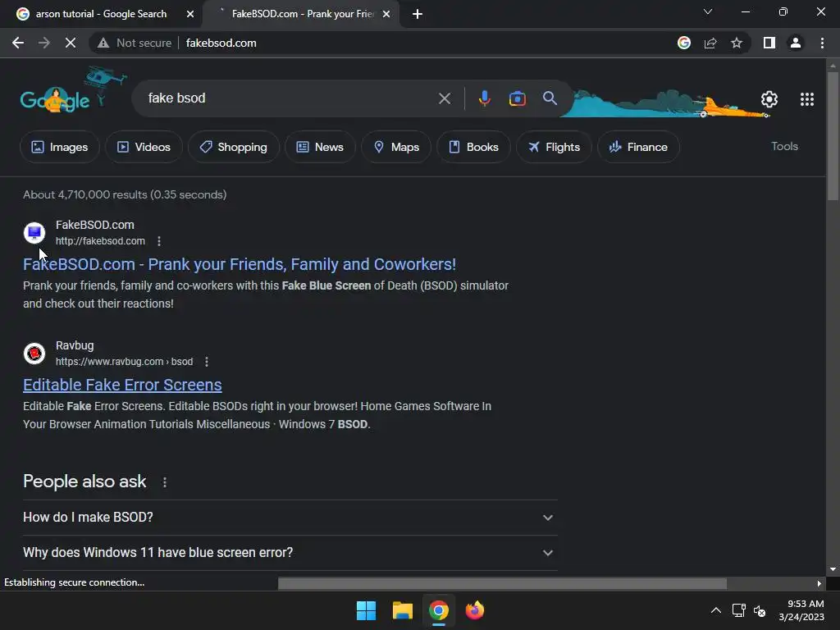Close the arson tutorial tab
The width and height of the screenshot is (840, 630).
pyautogui.click(x=190, y=14)
